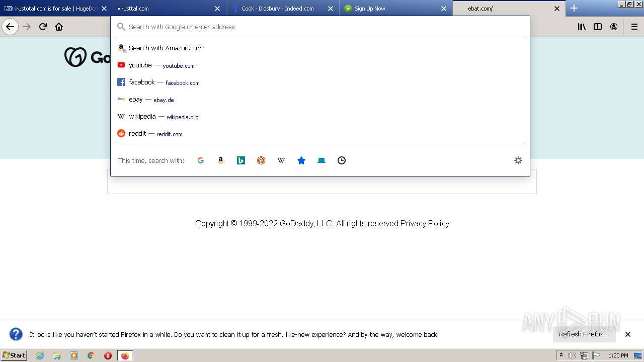Viewport: 644px width, 362px height.
Task: Search this time with Google
Action: coord(201,160)
